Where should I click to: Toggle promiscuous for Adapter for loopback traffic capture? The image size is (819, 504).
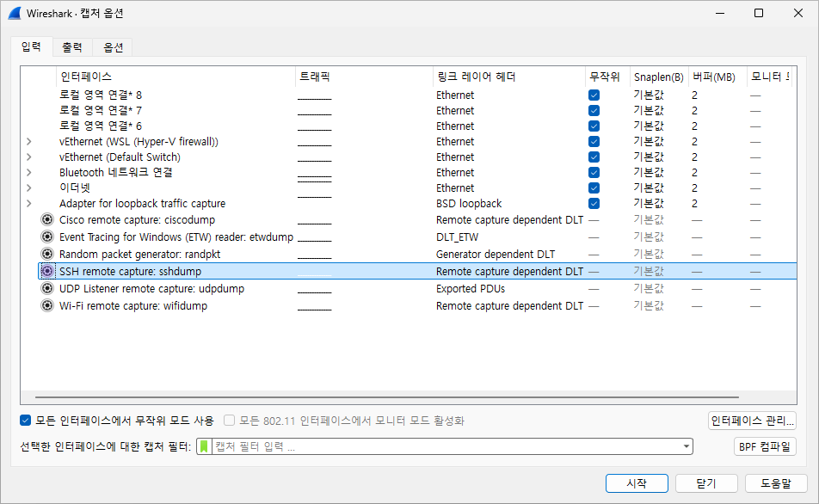click(x=594, y=203)
